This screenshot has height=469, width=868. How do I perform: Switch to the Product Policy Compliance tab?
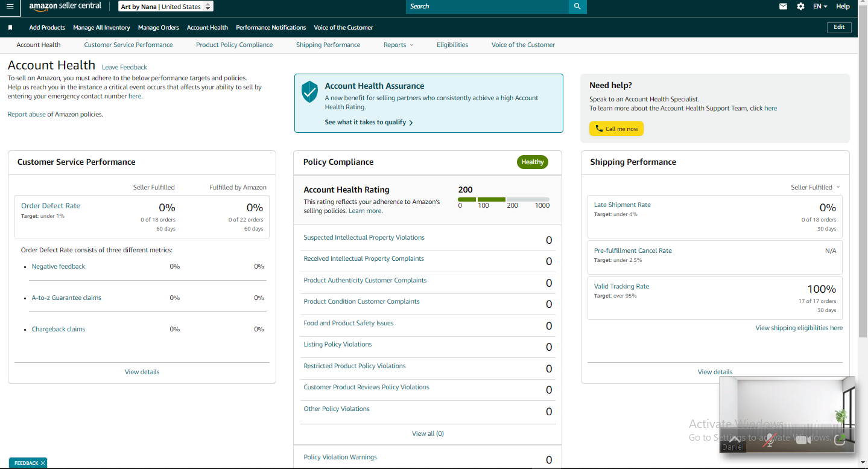[235, 45]
